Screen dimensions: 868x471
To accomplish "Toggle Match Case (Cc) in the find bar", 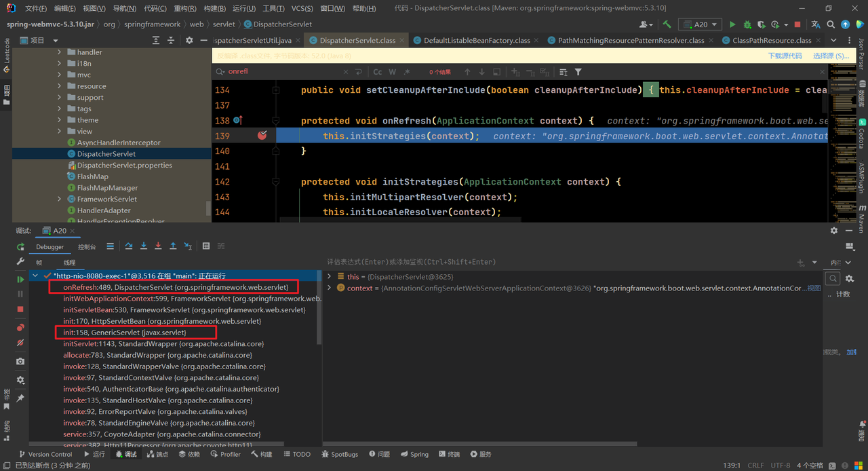I will point(377,72).
